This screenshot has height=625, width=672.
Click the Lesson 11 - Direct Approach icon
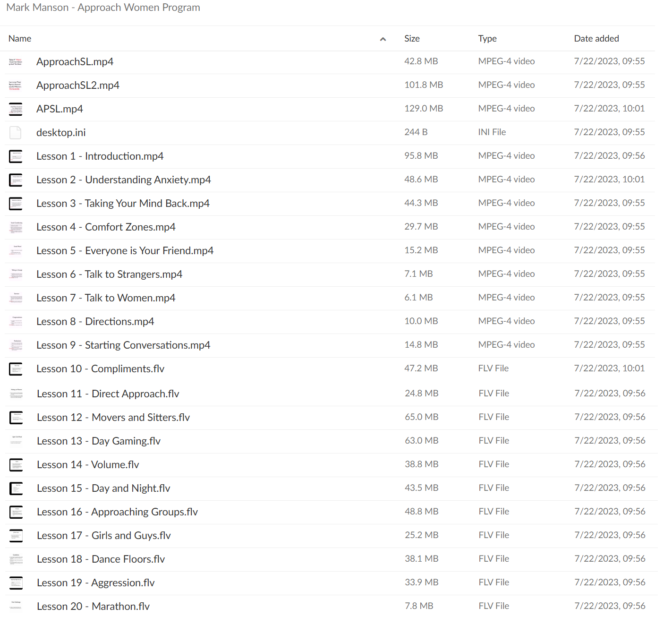16,394
